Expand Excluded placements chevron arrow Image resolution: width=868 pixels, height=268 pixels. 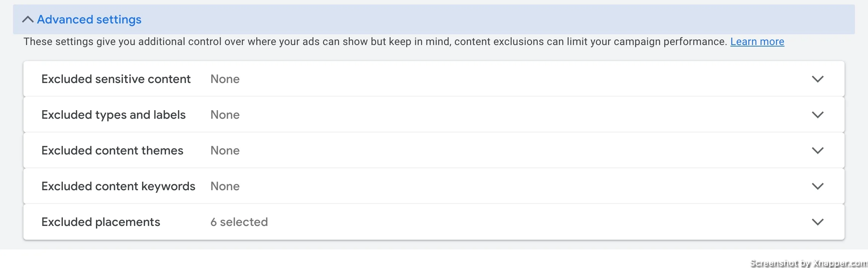tap(817, 222)
